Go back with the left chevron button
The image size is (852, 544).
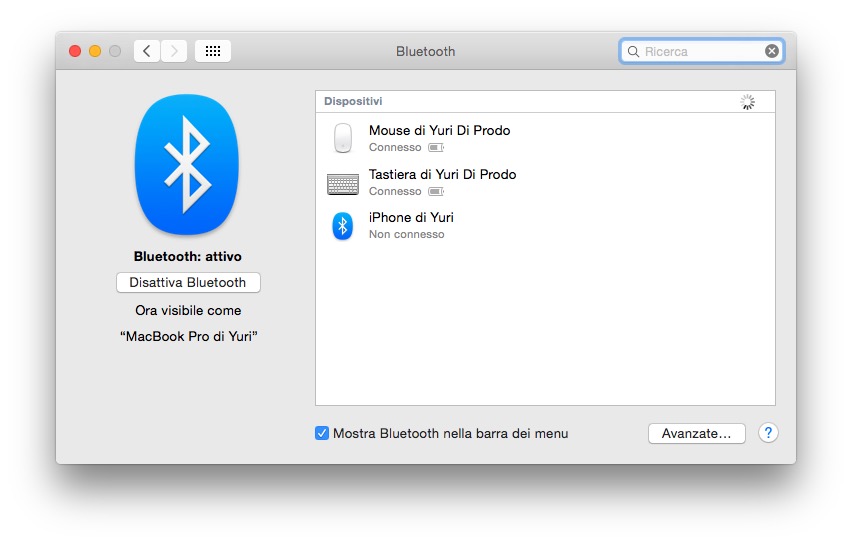point(147,51)
